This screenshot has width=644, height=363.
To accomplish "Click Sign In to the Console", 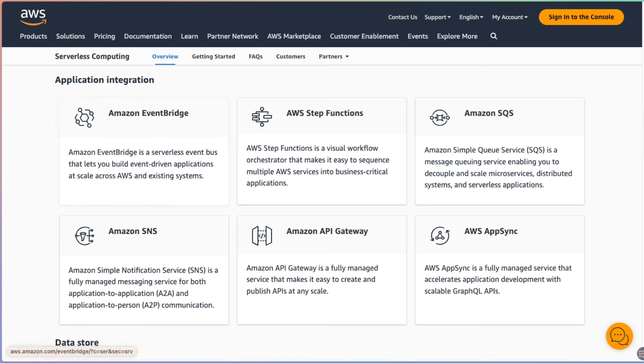I will (x=581, y=17).
